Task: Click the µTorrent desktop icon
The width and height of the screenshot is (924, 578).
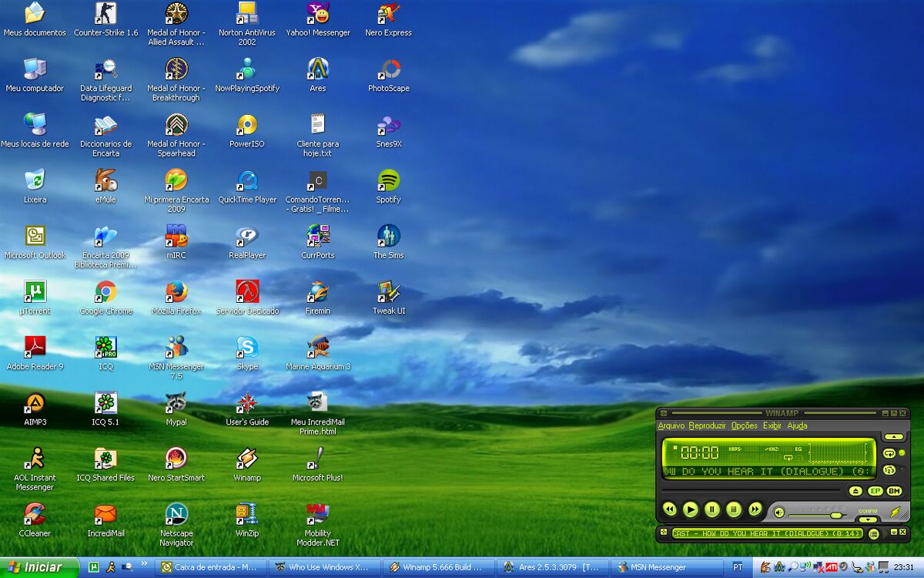Action: point(35,292)
